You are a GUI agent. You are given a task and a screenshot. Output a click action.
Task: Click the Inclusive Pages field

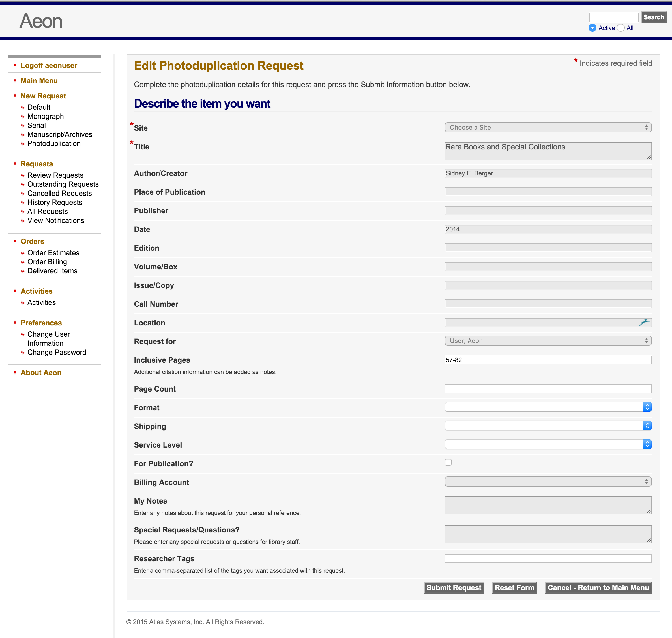tap(548, 360)
